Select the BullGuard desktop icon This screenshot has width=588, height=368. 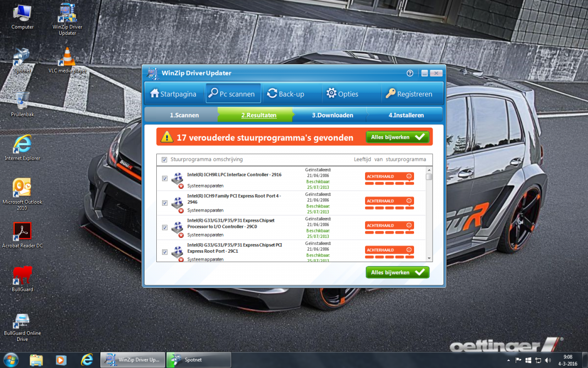23,279
